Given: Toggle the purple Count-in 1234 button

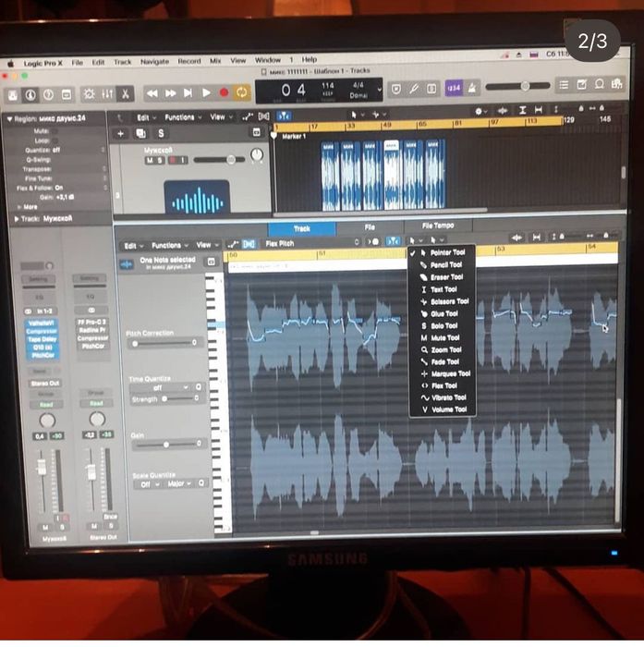Looking at the screenshot, I should pyautogui.click(x=454, y=88).
